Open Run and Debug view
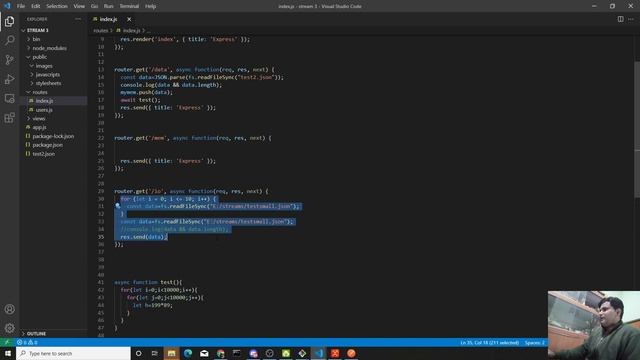The width and height of the screenshot is (640, 360). (9, 79)
